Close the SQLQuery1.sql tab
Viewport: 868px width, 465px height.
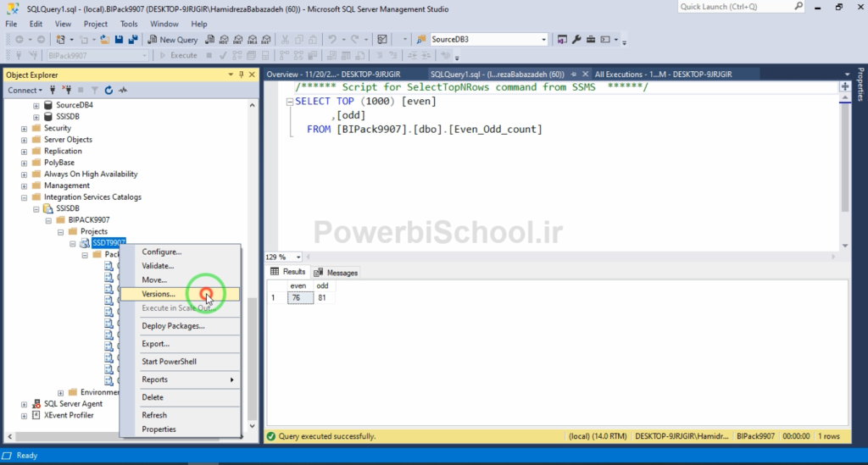[586, 75]
